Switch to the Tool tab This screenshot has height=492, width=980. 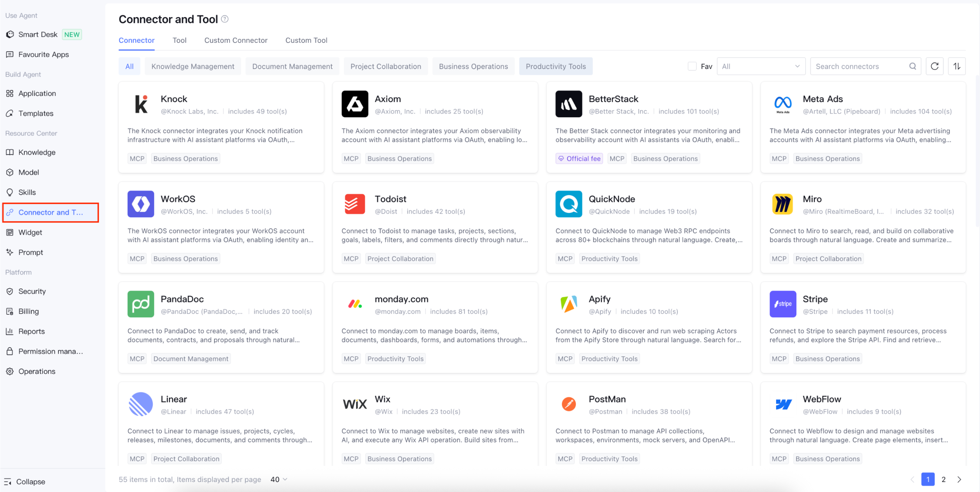coord(180,40)
